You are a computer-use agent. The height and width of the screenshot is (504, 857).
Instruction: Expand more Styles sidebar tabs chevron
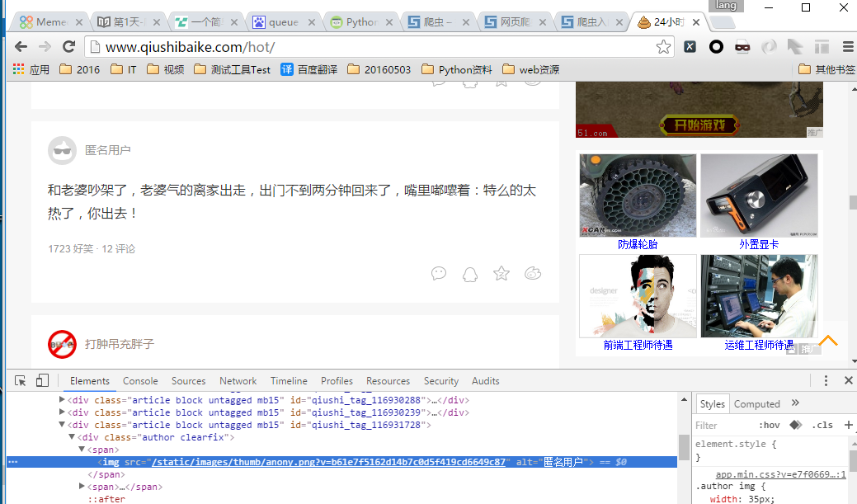click(795, 403)
